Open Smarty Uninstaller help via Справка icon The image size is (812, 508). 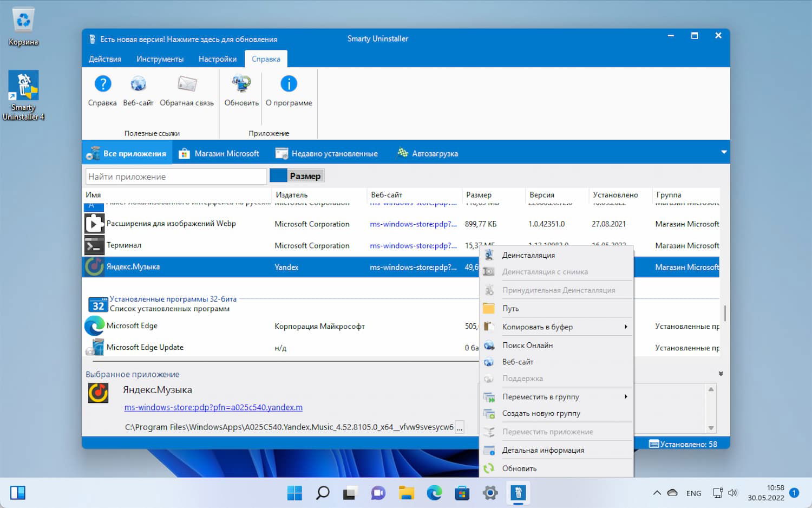[102, 90]
